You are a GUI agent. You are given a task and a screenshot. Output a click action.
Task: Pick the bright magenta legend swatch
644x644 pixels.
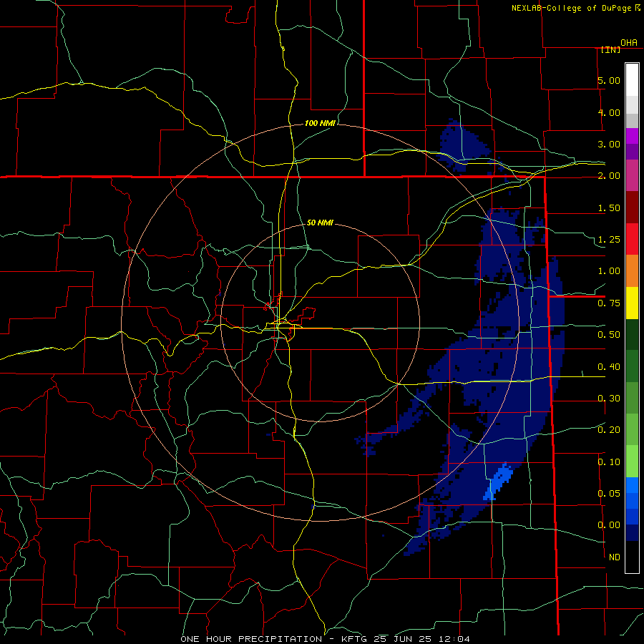pyautogui.click(x=632, y=136)
